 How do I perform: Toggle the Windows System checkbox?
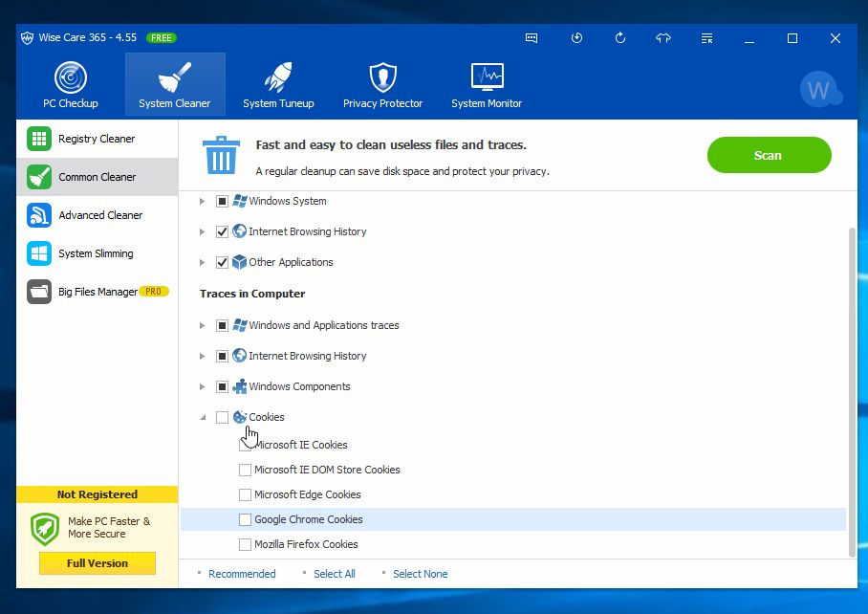pyautogui.click(x=222, y=201)
